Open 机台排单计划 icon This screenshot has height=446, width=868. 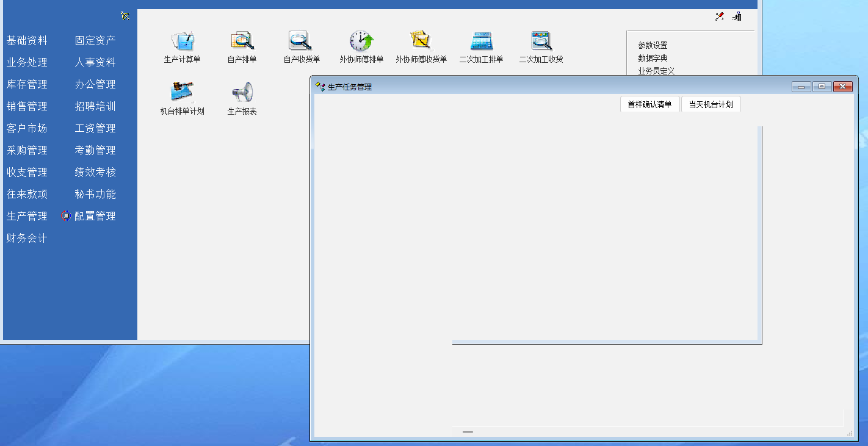click(182, 93)
